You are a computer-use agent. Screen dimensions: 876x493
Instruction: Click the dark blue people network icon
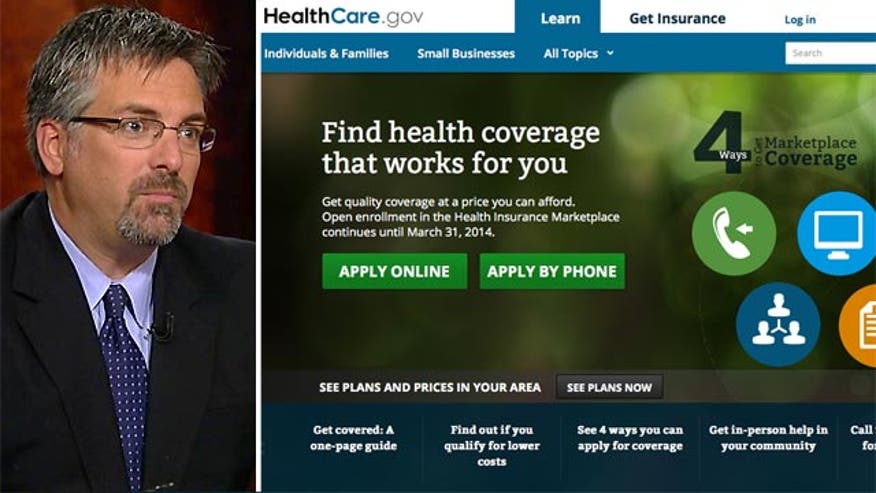pos(778,325)
